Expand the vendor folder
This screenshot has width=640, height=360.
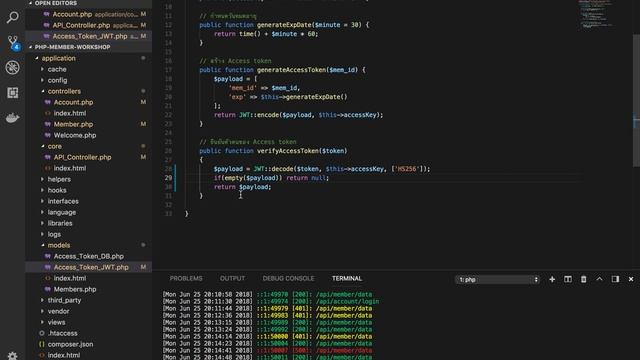pos(89,311)
